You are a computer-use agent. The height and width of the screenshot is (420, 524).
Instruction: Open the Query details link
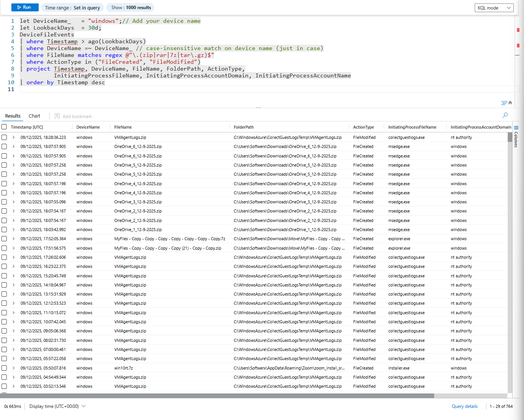click(x=464, y=406)
